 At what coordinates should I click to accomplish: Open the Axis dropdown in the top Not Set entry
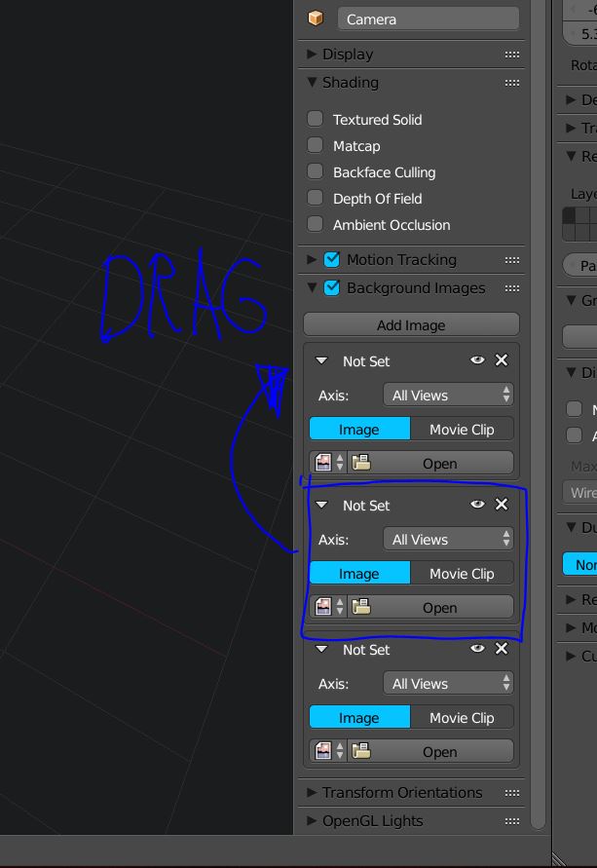pos(448,396)
